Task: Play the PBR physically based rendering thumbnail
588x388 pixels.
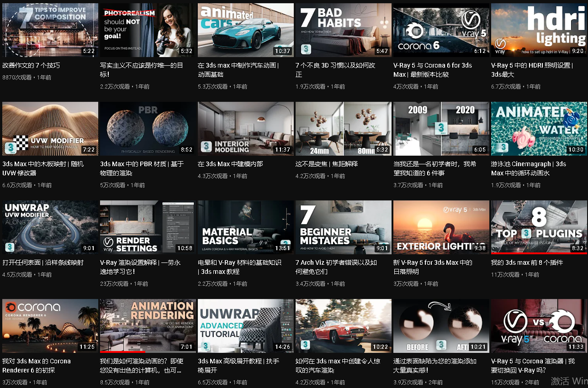Action: pyautogui.click(x=148, y=129)
